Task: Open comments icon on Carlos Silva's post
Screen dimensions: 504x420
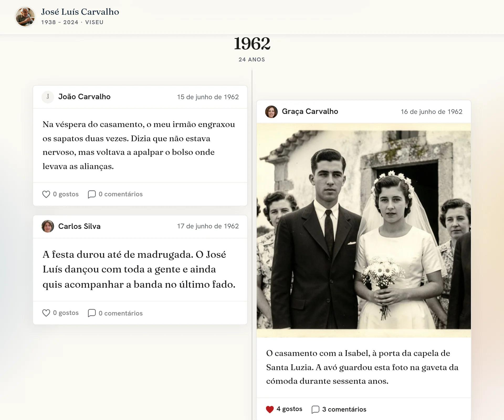Action: coord(92,313)
